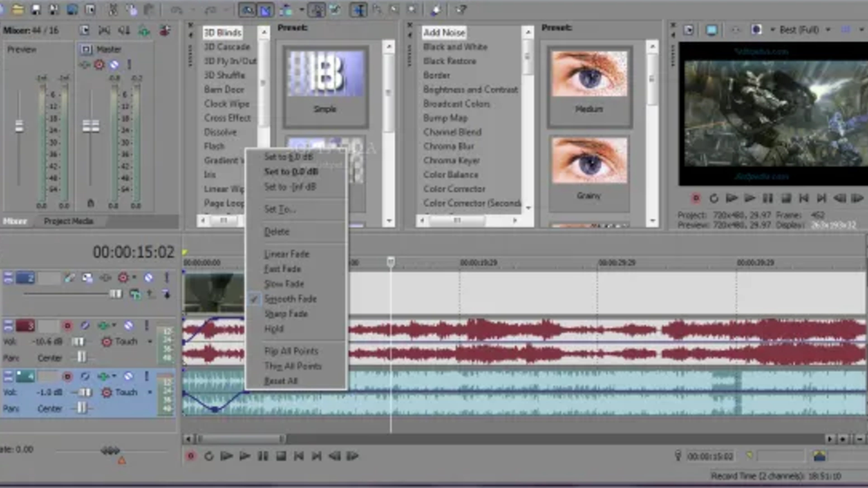Select Delete in the context menu
Screen dimensions: 868x488
point(277,232)
